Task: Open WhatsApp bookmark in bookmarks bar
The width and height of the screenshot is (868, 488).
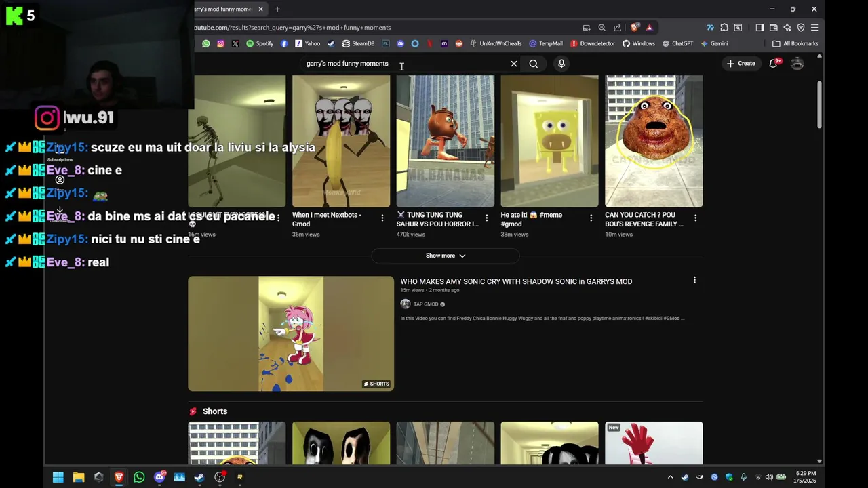Action: (x=206, y=43)
